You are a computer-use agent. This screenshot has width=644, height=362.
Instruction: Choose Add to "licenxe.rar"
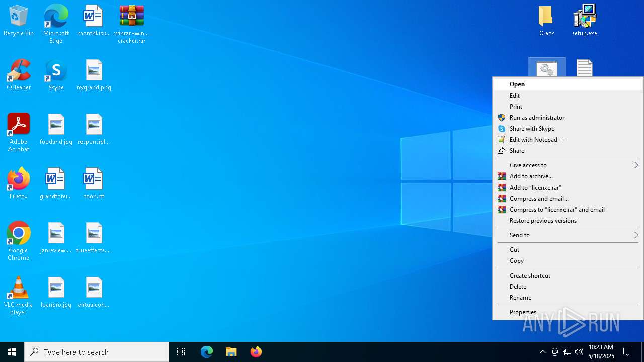pos(568,188)
